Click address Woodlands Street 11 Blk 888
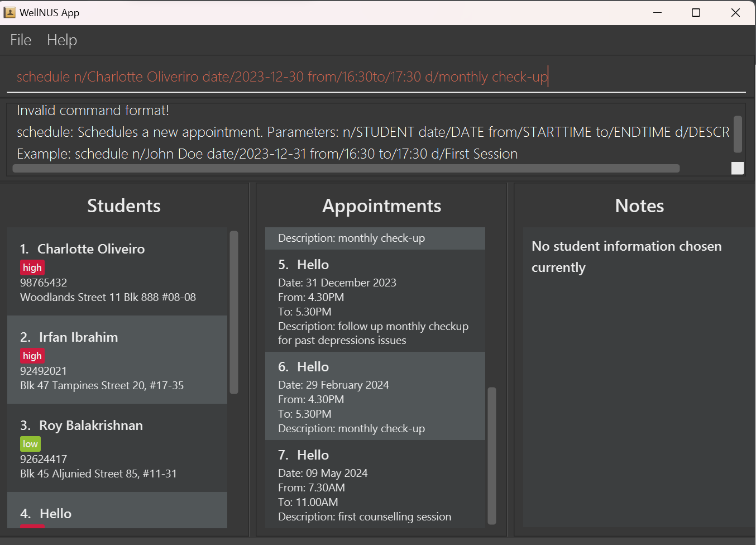 [108, 297]
